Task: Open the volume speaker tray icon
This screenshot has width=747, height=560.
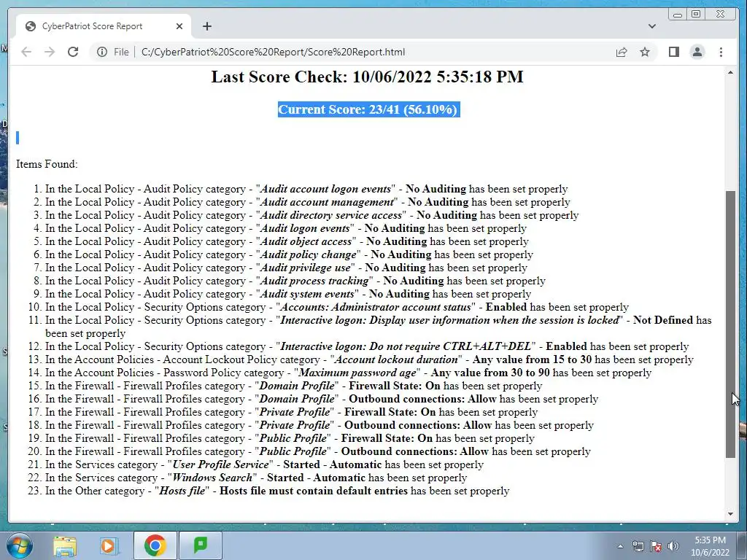Action: point(673,546)
